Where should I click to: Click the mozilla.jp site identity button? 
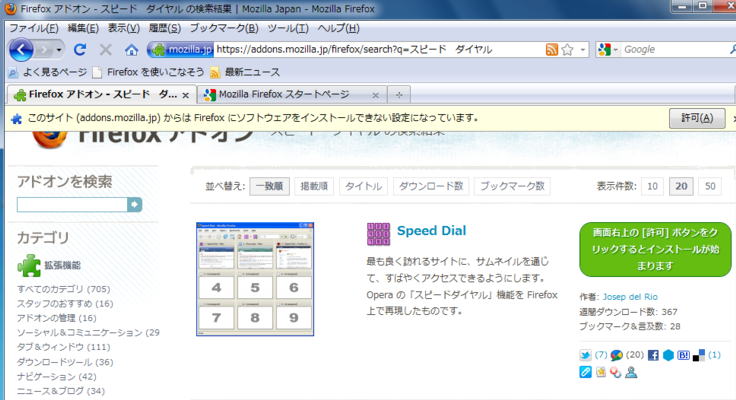[181, 49]
